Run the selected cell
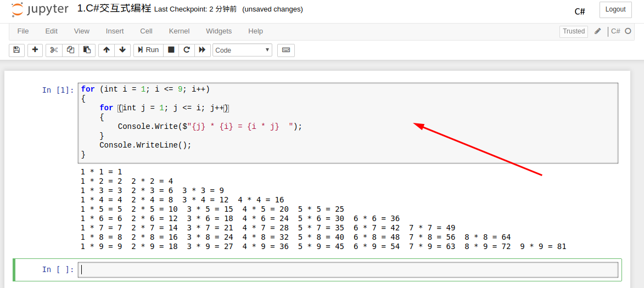 [148, 50]
